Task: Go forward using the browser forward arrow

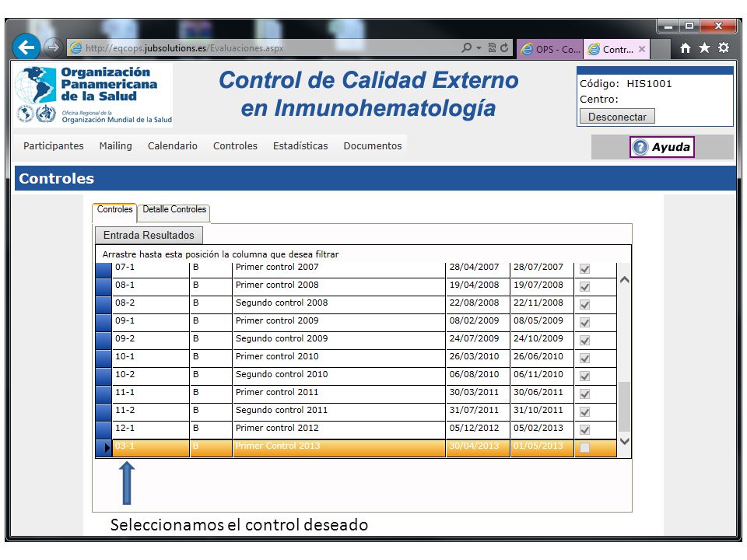Action: coord(53,47)
